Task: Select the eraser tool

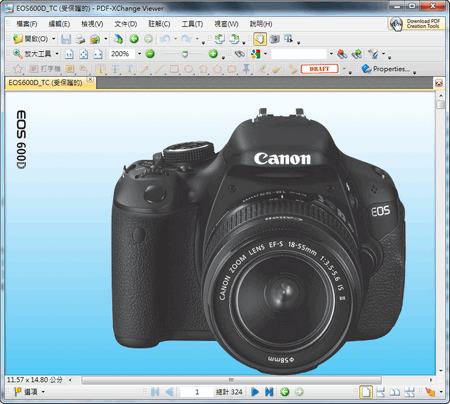Action: point(276,69)
